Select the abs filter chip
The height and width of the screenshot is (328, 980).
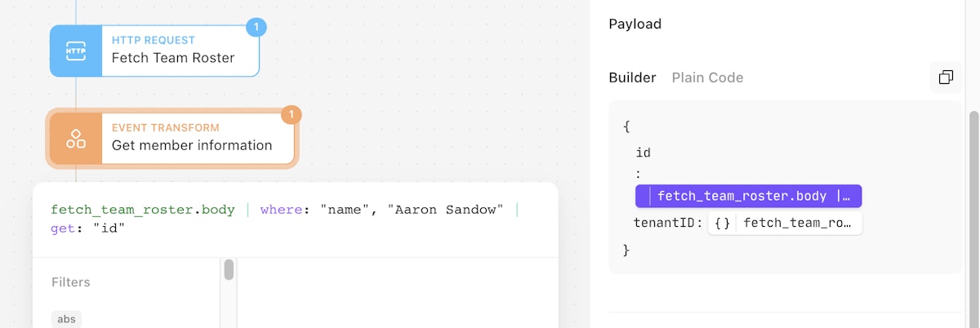(x=67, y=319)
